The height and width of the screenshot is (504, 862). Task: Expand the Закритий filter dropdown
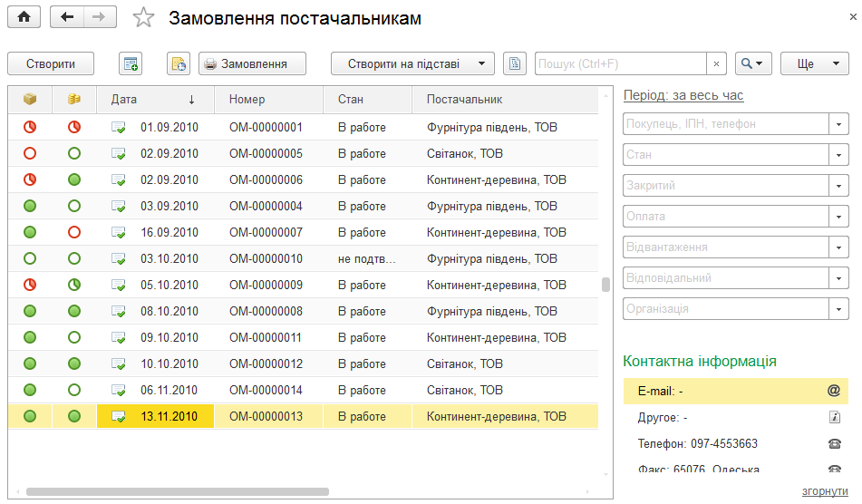[839, 185]
